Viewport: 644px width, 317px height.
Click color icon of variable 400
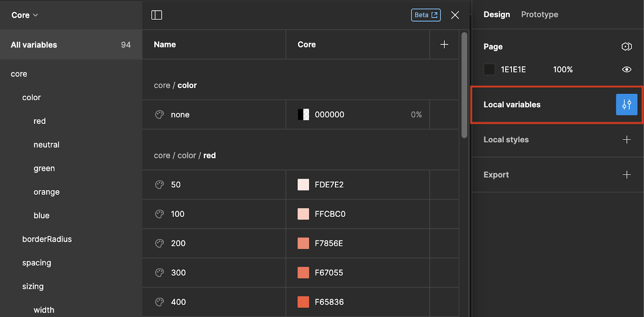tap(159, 302)
